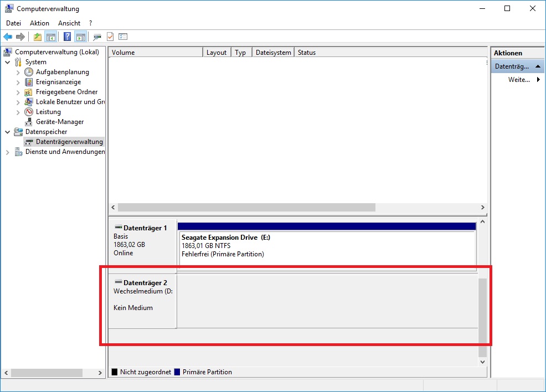
Task: Click the checklist settings toolbar icon
Action: [x=123, y=37]
